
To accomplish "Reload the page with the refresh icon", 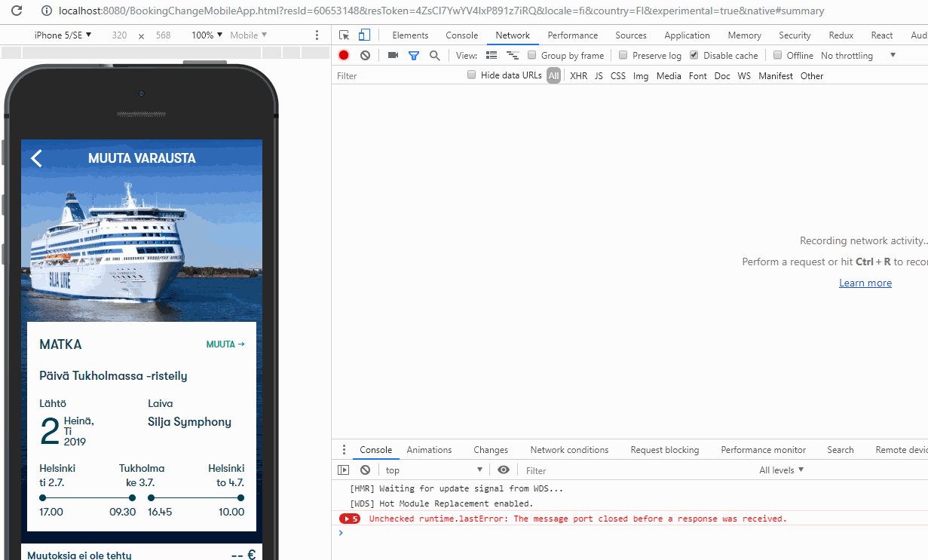I will (17, 11).
